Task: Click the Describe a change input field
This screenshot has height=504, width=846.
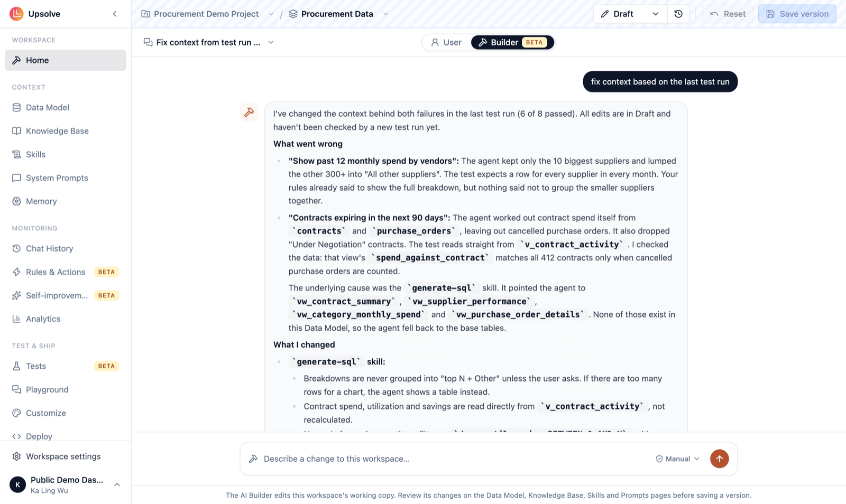Action: click(x=455, y=459)
